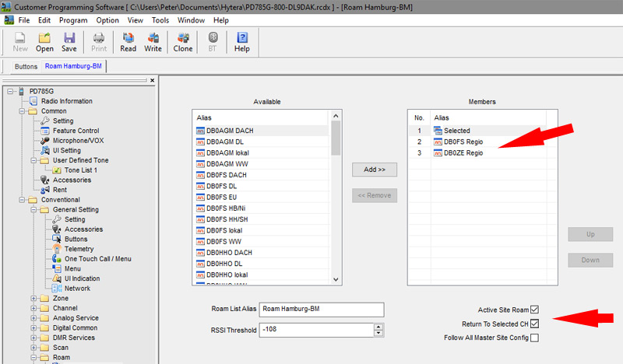Open Buttons under General Setting
Screen dimensions: 623x364
[76, 239]
